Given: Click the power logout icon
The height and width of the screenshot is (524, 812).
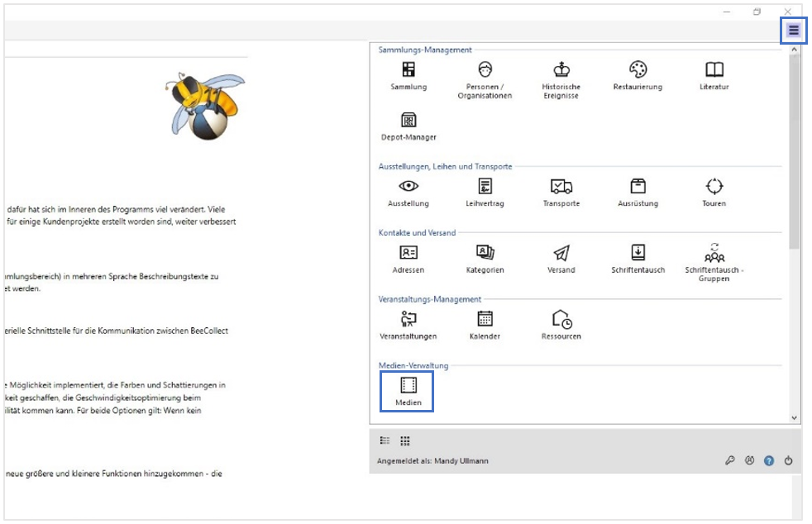Looking at the screenshot, I should [789, 461].
